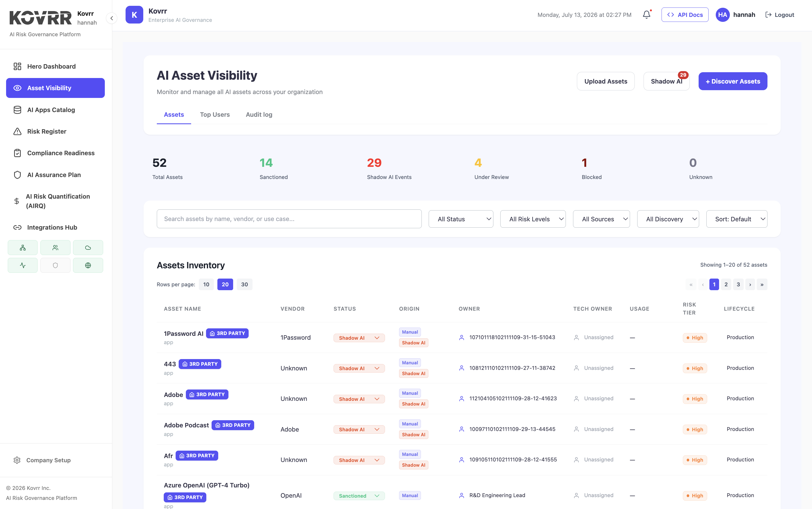This screenshot has height=509, width=812.
Task: Open AI Assurance Plan
Action: 55,175
